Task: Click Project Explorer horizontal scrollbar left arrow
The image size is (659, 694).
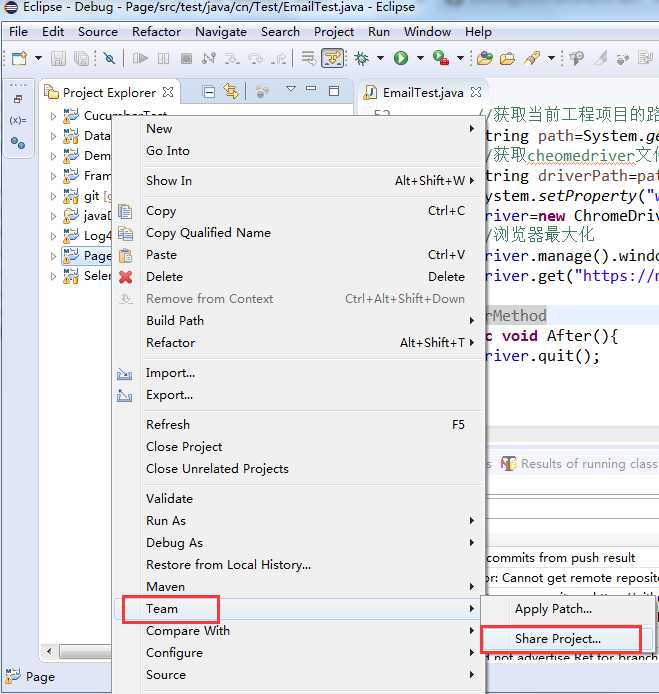Action: point(49,651)
